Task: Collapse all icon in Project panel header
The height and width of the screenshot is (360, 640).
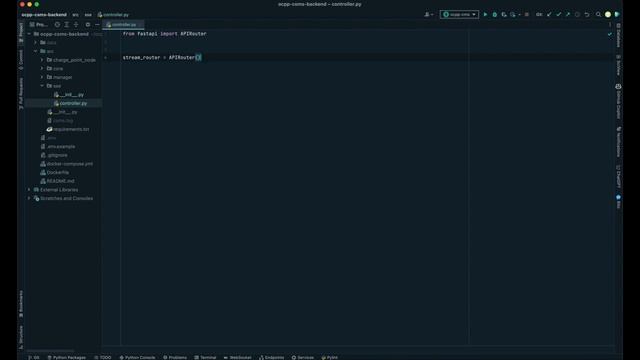Action: click(76, 24)
